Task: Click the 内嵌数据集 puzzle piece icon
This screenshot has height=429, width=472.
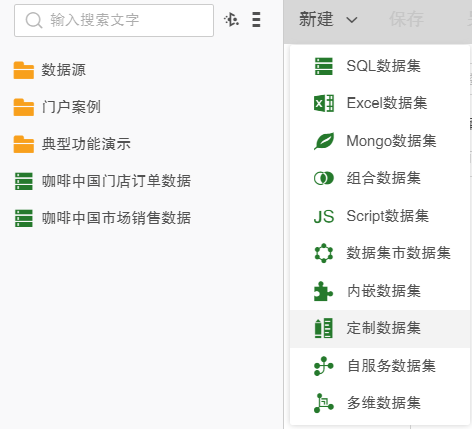Action: click(x=323, y=291)
